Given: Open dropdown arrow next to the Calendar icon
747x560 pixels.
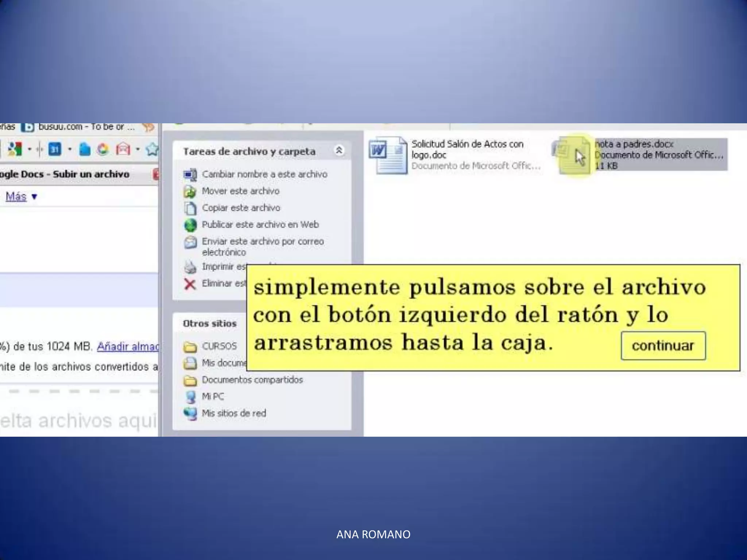Looking at the screenshot, I should coord(69,149).
